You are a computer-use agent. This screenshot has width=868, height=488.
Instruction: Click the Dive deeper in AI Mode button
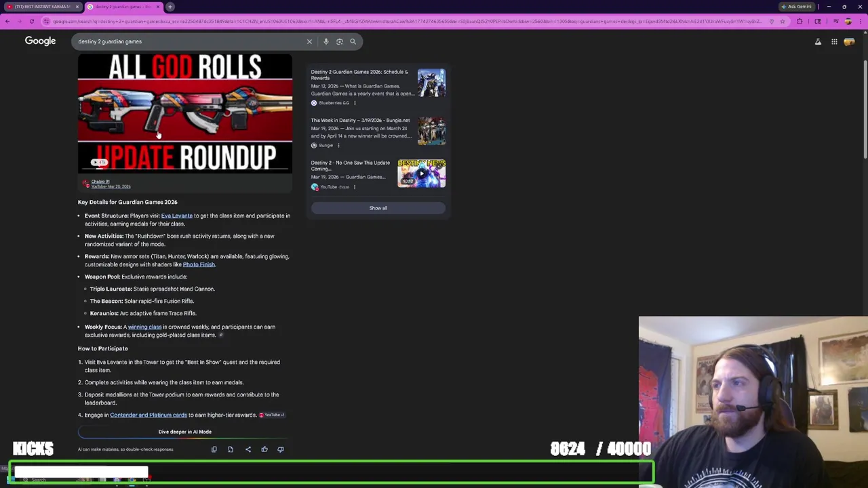point(185,432)
